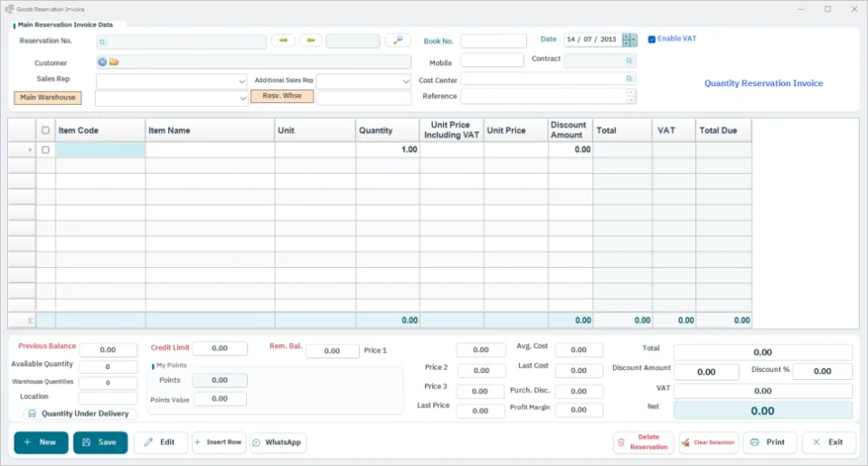868x466 pixels.
Task: Open the folder icon in Customer field
Action: coord(114,62)
